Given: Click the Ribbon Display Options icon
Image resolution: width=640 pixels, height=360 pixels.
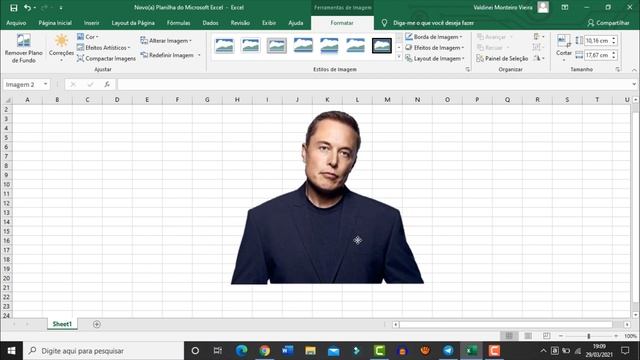Looking at the screenshot, I should point(565,7).
